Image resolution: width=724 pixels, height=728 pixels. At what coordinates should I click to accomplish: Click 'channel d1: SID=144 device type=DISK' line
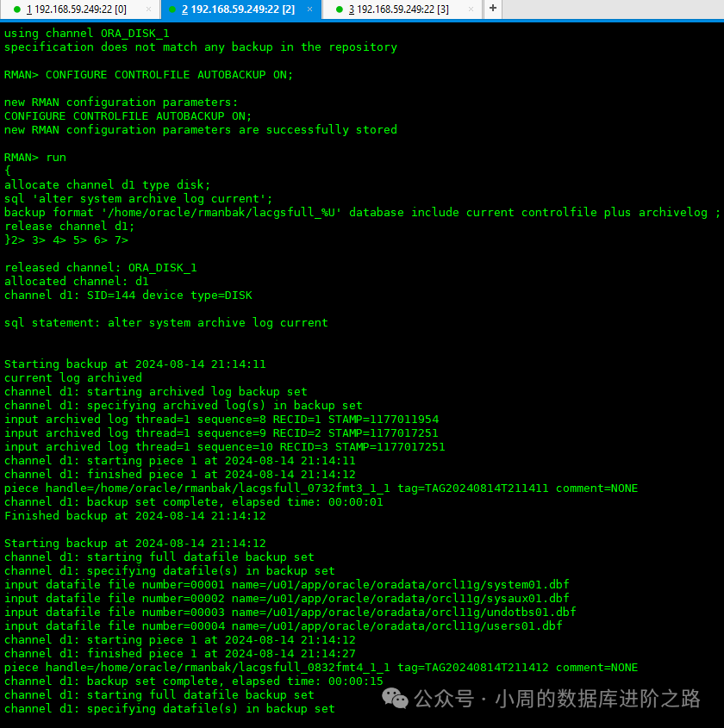pos(128,296)
